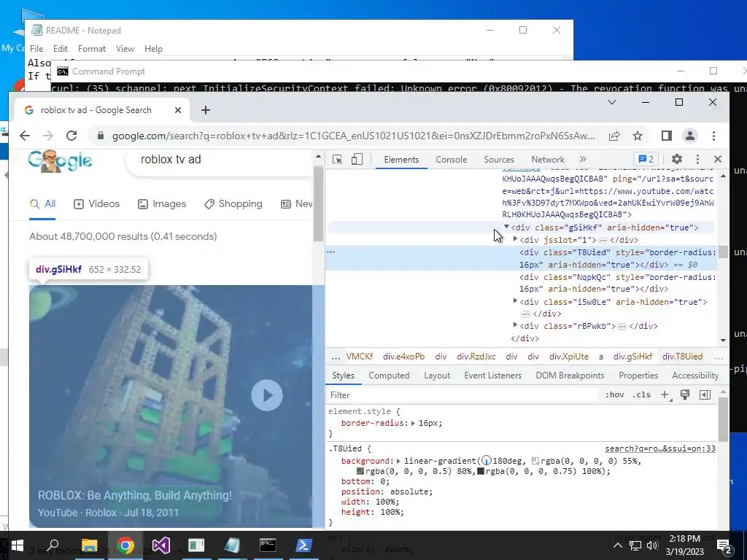Image resolution: width=747 pixels, height=560 pixels.
Task: Open the DevTools three-dot customize menu
Action: 697,160
